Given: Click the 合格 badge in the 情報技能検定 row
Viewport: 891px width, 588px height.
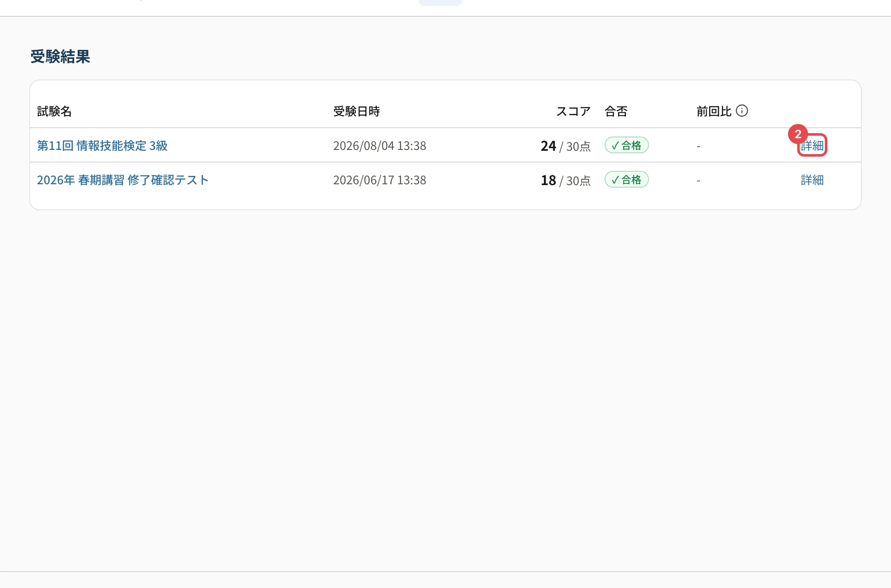Looking at the screenshot, I should point(626,145).
